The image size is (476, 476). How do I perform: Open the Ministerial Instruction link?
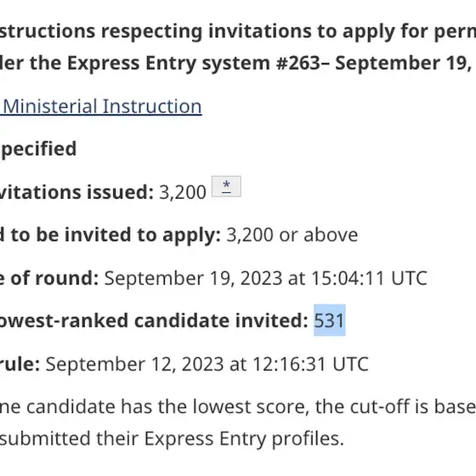101,106
